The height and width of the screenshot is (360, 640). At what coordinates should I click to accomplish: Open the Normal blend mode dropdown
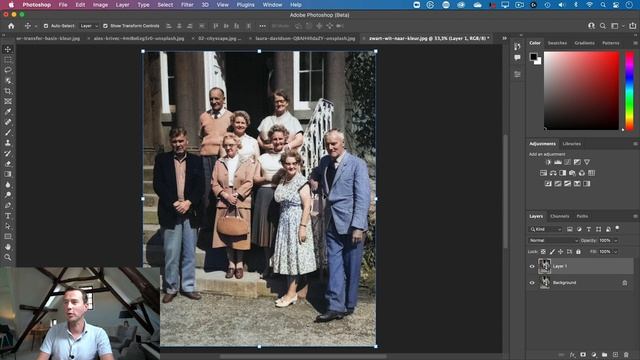pyautogui.click(x=553, y=241)
